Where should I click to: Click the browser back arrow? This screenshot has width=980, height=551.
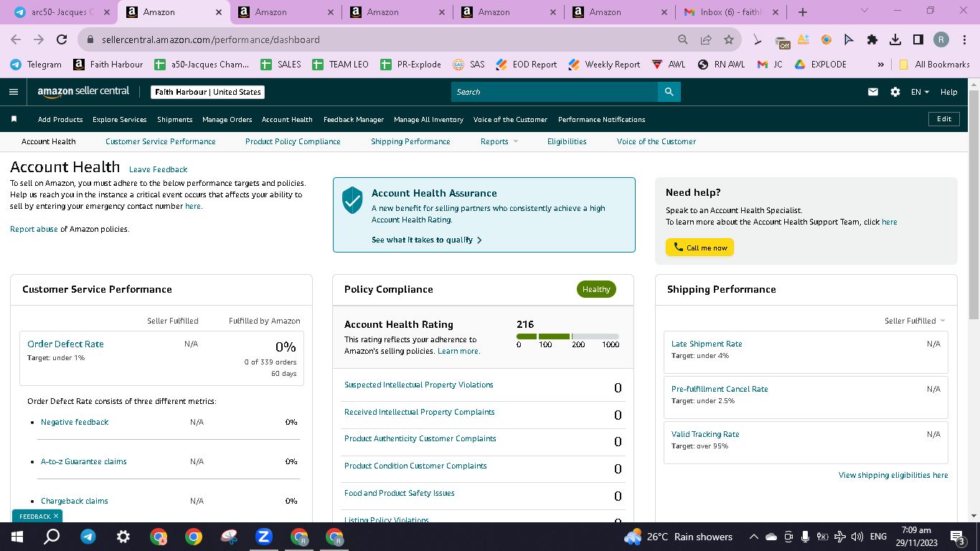click(17, 39)
